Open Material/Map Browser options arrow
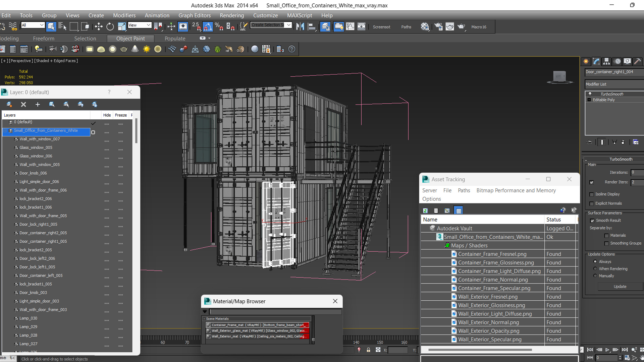Viewport: 644px width, 362px height. click(205, 312)
